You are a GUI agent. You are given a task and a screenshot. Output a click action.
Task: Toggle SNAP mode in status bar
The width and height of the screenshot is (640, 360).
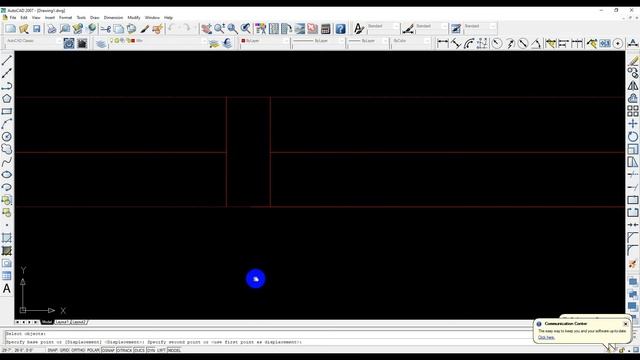[x=53, y=350]
